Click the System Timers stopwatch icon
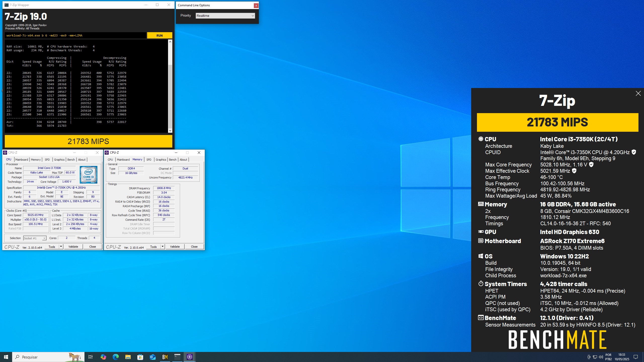The image size is (644, 362). (481, 284)
